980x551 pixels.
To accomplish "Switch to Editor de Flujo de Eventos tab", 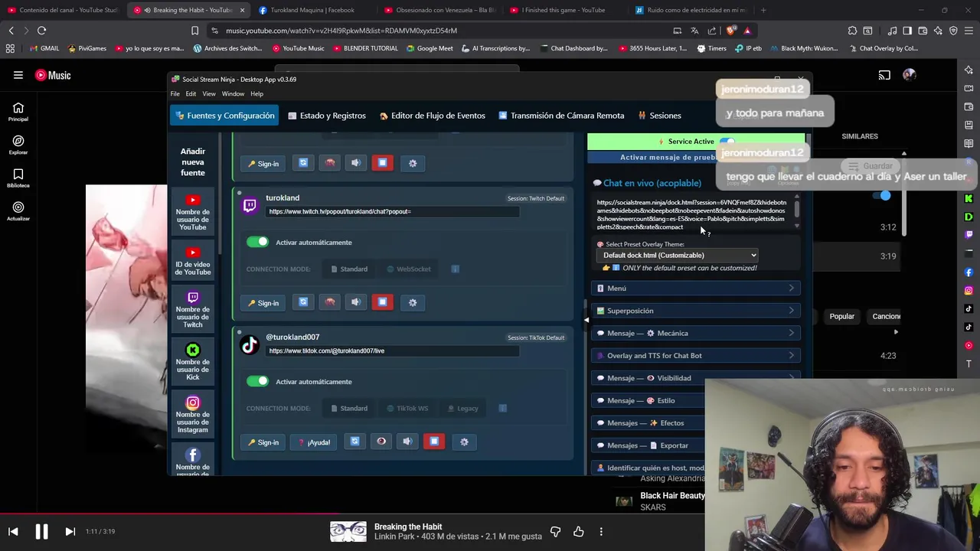I will point(433,116).
